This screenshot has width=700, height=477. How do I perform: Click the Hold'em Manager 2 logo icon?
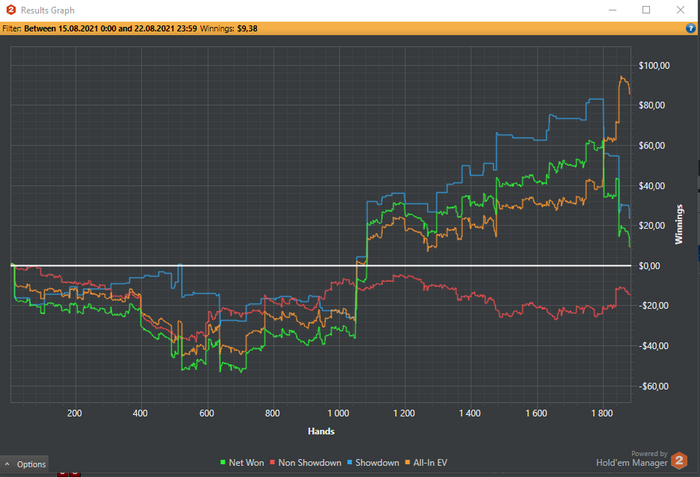pos(679,460)
